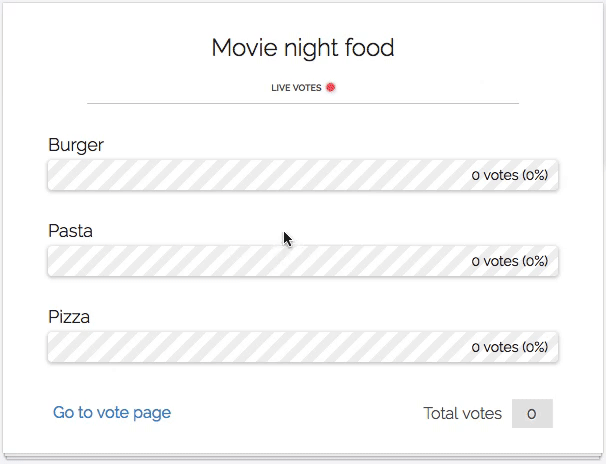606x464 pixels.
Task: Click the divider line below LIVE VOTES
Action: click(303, 104)
